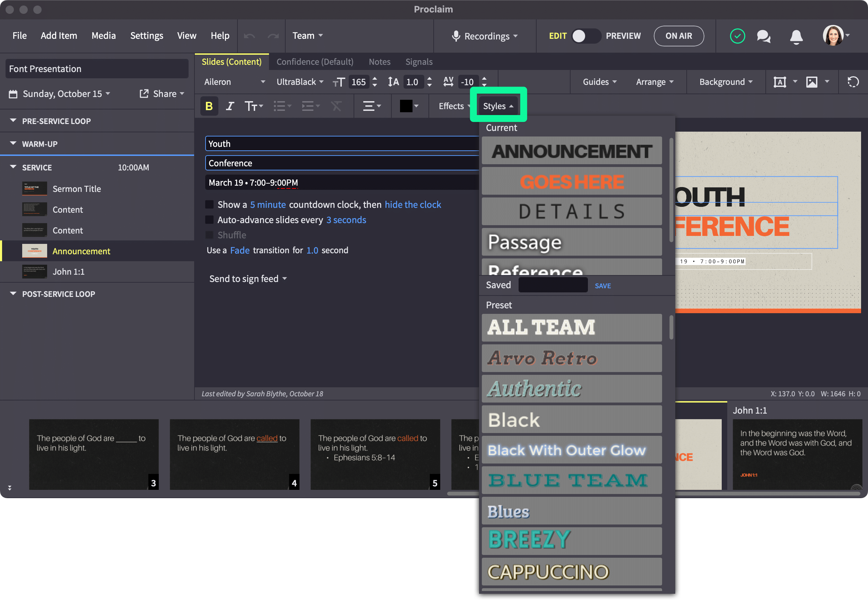Click the line spacing icon
868x600 pixels.
point(393,82)
